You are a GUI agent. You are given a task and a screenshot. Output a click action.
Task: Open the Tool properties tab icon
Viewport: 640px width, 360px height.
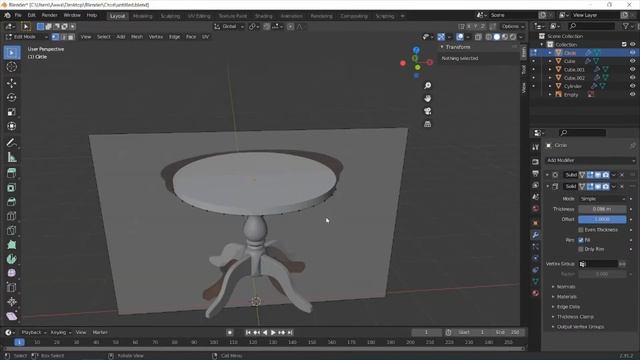pyautogui.click(x=536, y=147)
